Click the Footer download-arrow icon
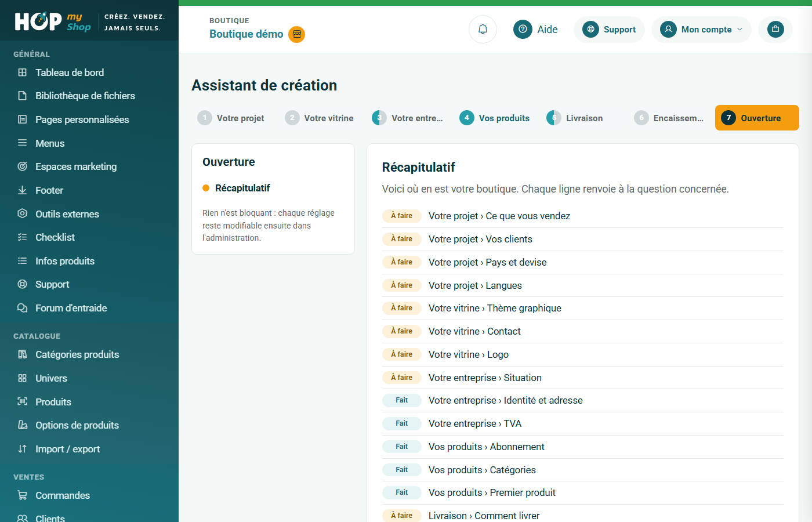The height and width of the screenshot is (522, 812). coord(23,190)
